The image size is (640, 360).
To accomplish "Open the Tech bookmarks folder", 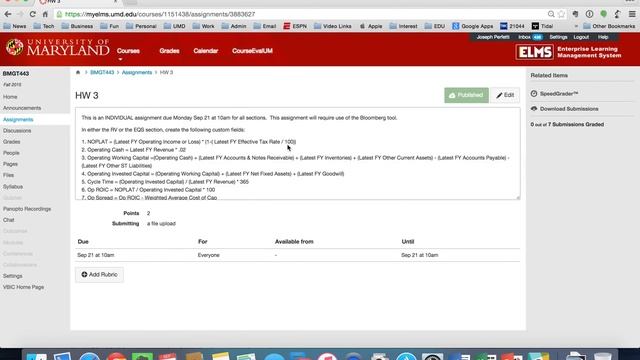I will [x=44, y=26].
